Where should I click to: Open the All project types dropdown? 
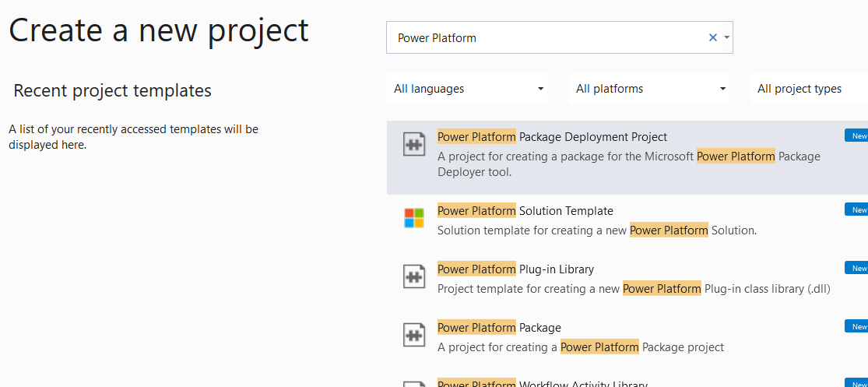(808, 89)
